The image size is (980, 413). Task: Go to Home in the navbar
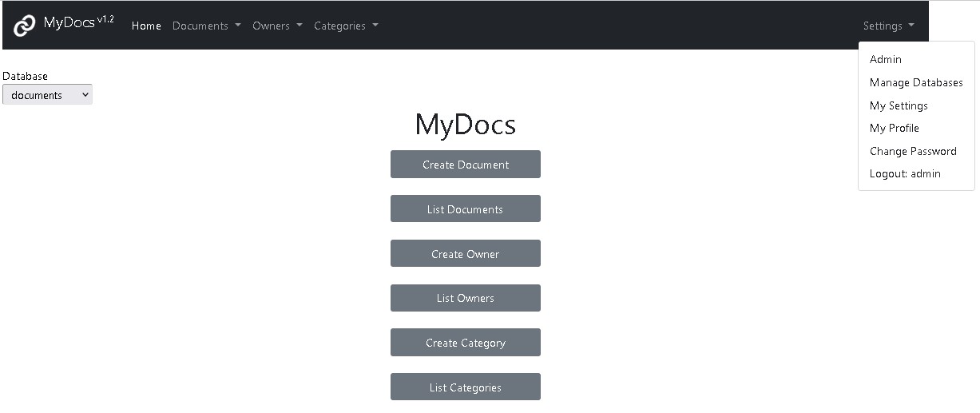[x=146, y=26]
